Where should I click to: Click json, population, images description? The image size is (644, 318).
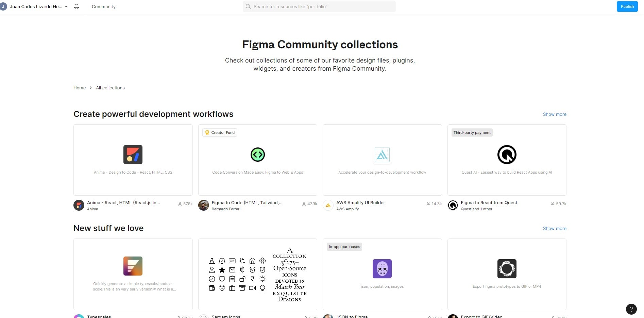click(382, 286)
